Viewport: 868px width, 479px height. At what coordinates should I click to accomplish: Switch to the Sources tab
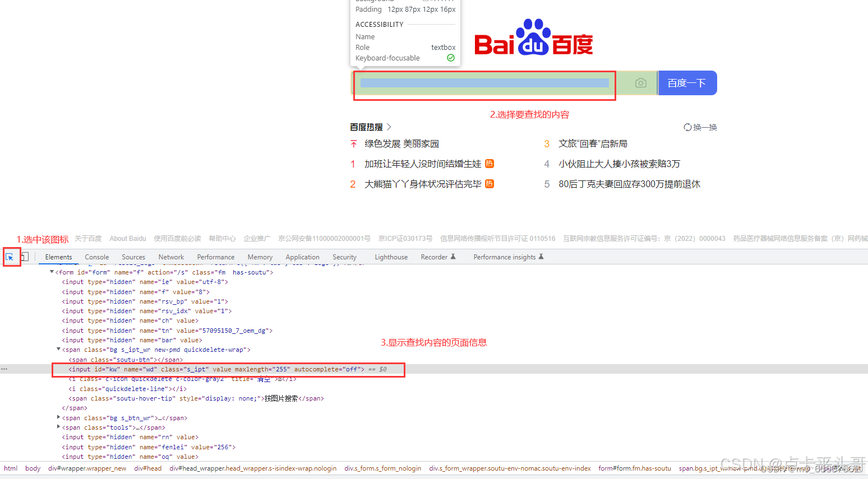pos(133,257)
